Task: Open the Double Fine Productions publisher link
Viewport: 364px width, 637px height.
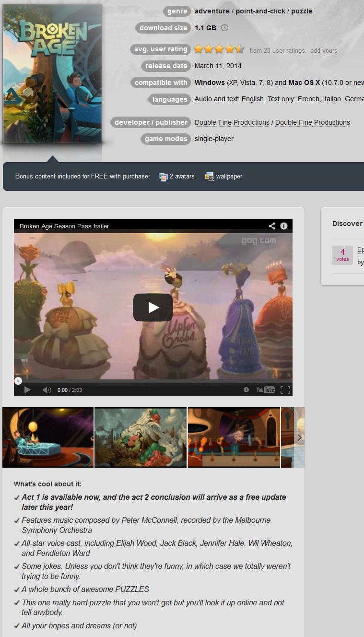Action: coord(313,122)
